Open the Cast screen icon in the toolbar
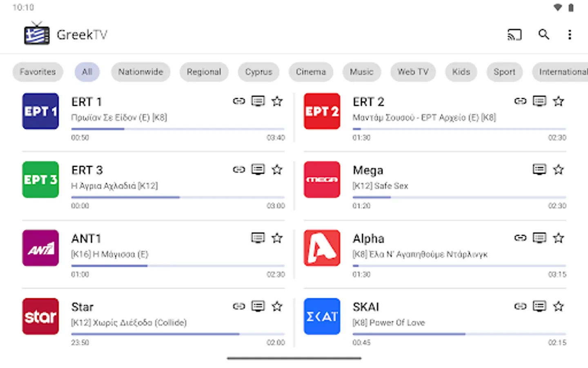This screenshot has height=368, width=588. click(x=514, y=35)
